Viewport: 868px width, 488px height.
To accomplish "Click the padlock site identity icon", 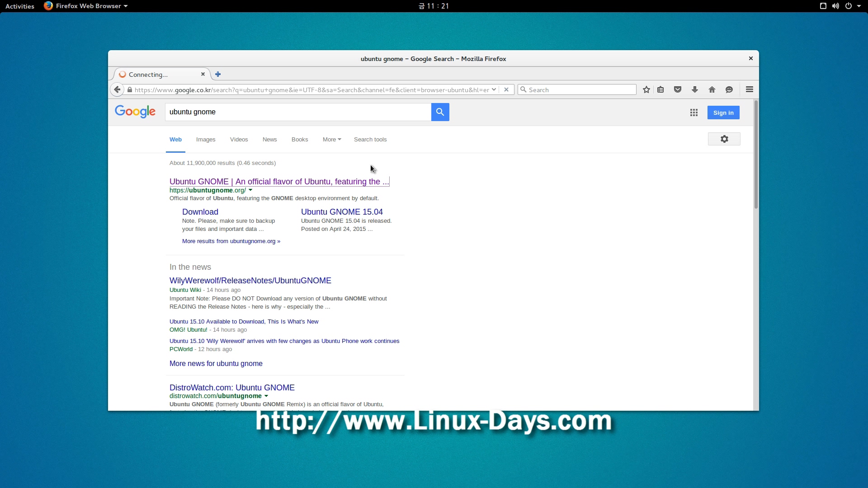I will (x=130, y=90).
